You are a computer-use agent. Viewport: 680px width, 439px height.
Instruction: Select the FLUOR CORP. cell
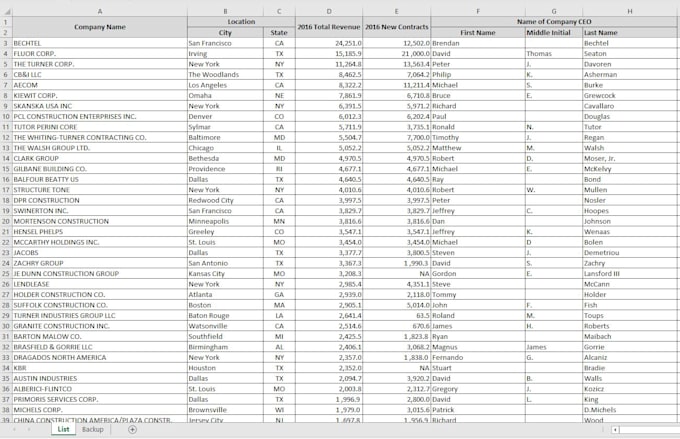(100, 54)
